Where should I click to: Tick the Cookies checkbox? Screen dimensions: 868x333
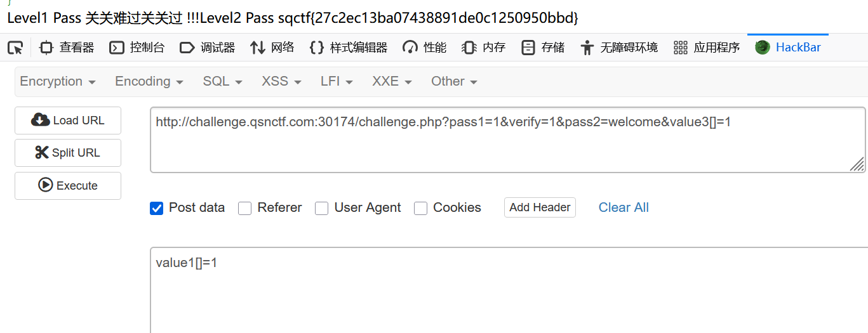click(x=420, y=208)
